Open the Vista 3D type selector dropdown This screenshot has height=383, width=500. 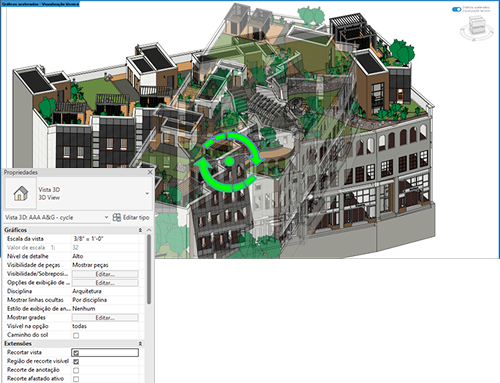pos(147,193)
